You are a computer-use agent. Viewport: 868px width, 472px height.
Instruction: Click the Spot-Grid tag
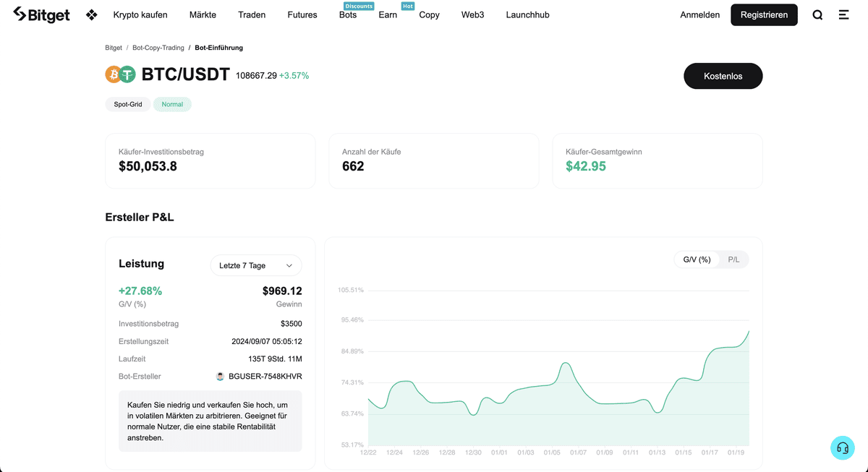point(128,104)
